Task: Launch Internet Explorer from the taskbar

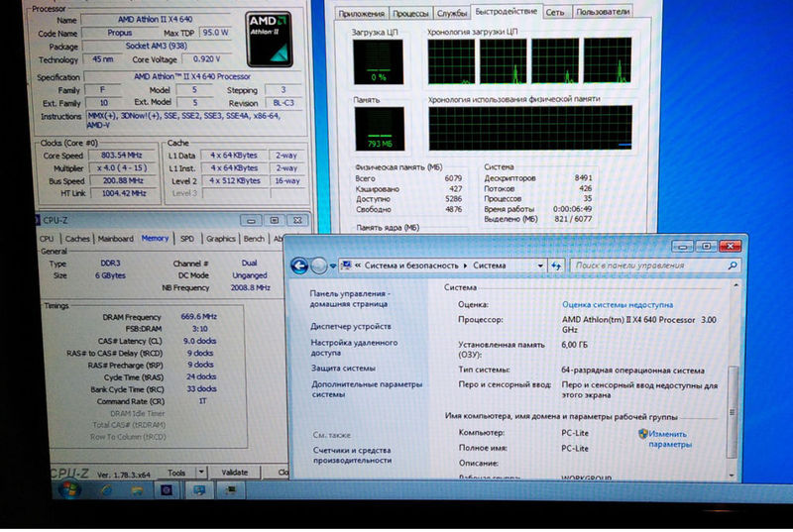Action: click(106, 490)
